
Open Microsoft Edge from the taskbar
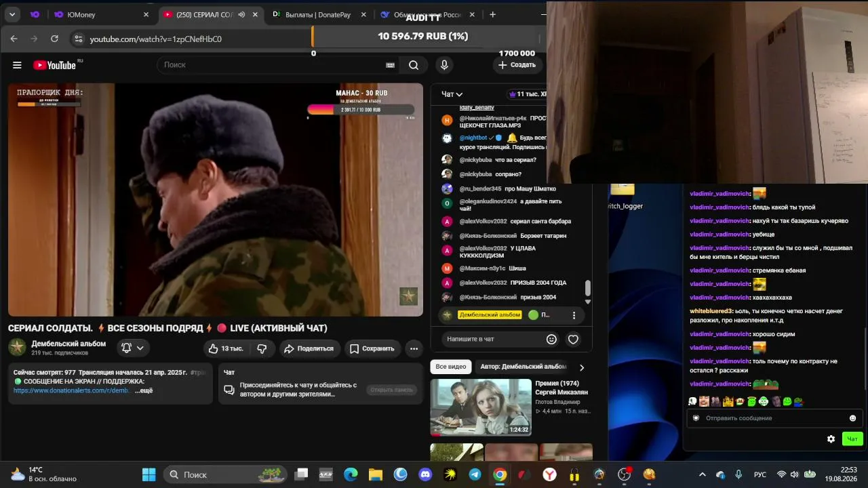click(351, 474)
